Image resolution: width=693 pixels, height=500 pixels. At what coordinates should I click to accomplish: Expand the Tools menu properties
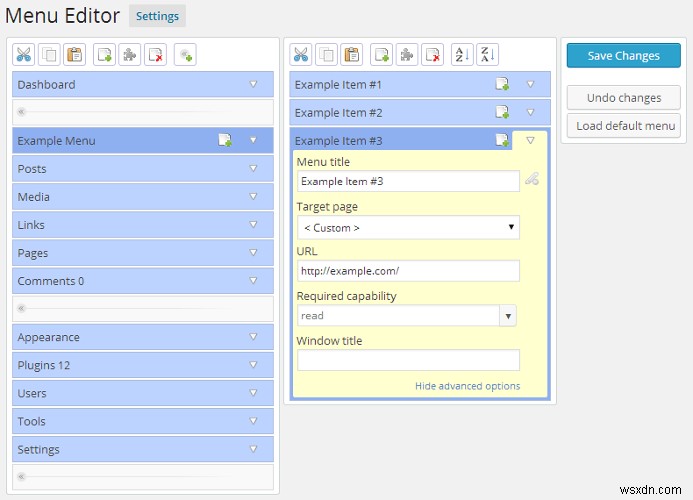[253, 421]
